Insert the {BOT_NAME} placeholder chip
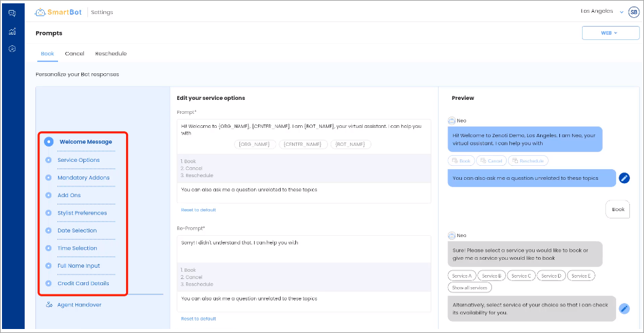This screenshot has width=644, height=333. [x=351, y=145]
